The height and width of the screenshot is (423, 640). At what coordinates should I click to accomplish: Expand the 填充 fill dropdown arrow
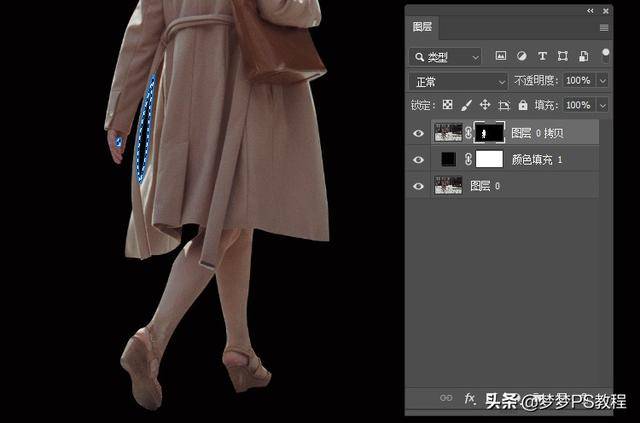(x=602, y=105)
